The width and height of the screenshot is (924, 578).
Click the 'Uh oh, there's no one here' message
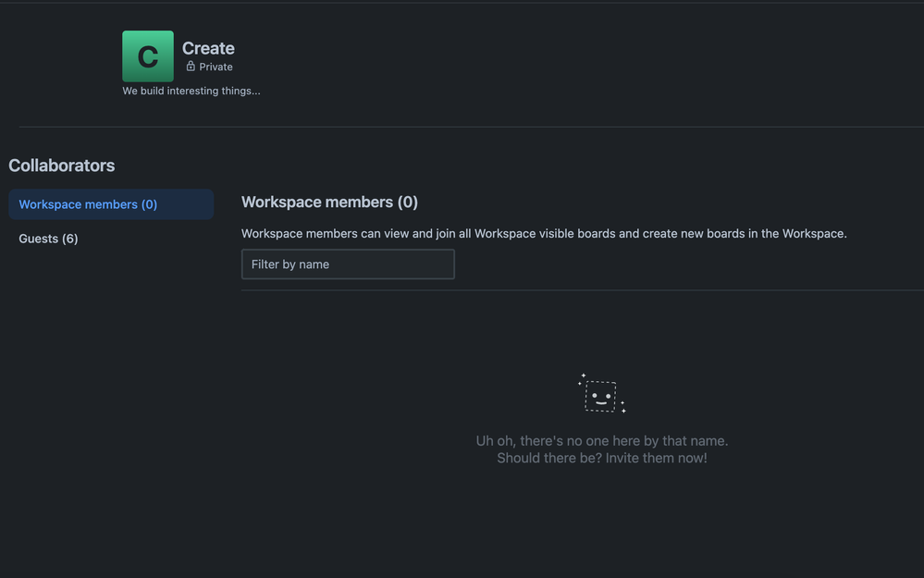[x=601, y=441]
